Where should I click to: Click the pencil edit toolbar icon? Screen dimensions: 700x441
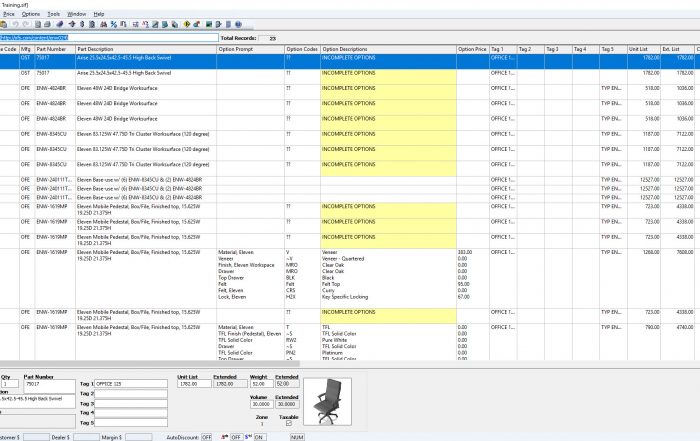155,25
